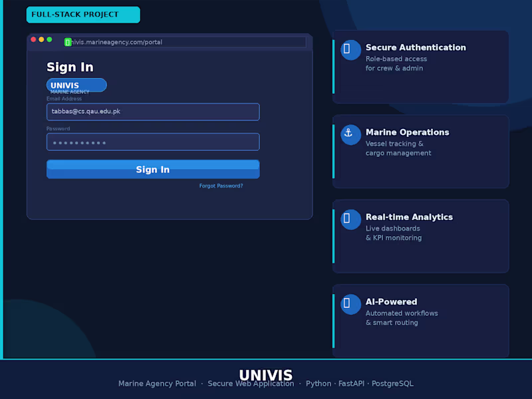Viewport: 532px width, 399px height.
Task: Click 'Live dashboards' description text
Action: 392,228
